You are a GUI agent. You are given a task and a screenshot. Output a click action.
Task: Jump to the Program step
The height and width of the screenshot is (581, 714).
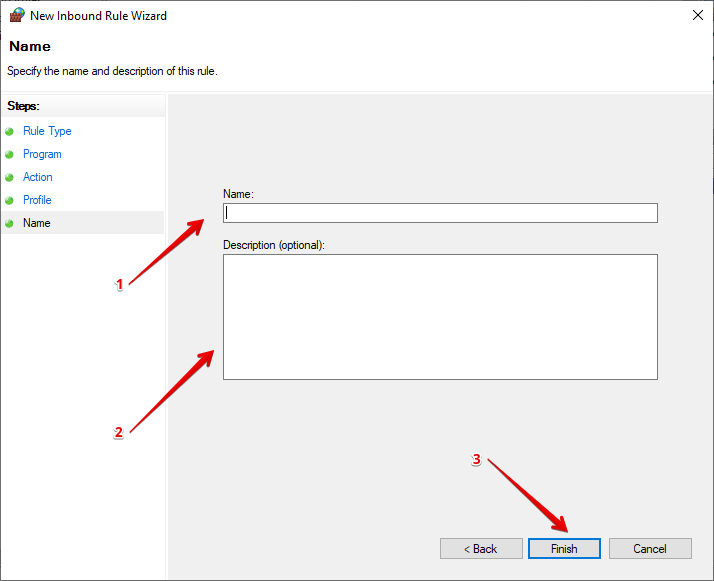click(42, 154)
